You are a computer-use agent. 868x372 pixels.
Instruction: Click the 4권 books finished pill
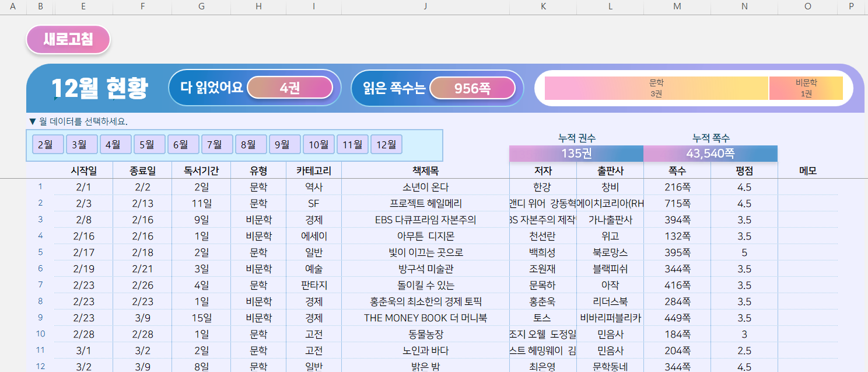click(x=290, y=88)
